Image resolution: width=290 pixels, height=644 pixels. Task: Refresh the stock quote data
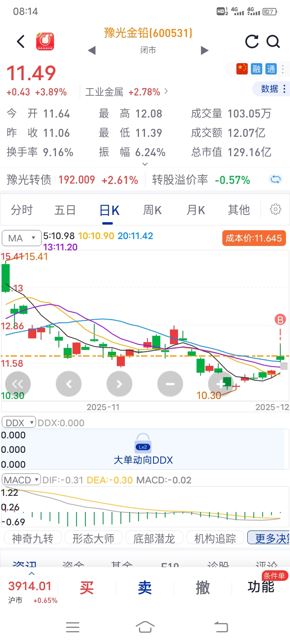[252, 41]
